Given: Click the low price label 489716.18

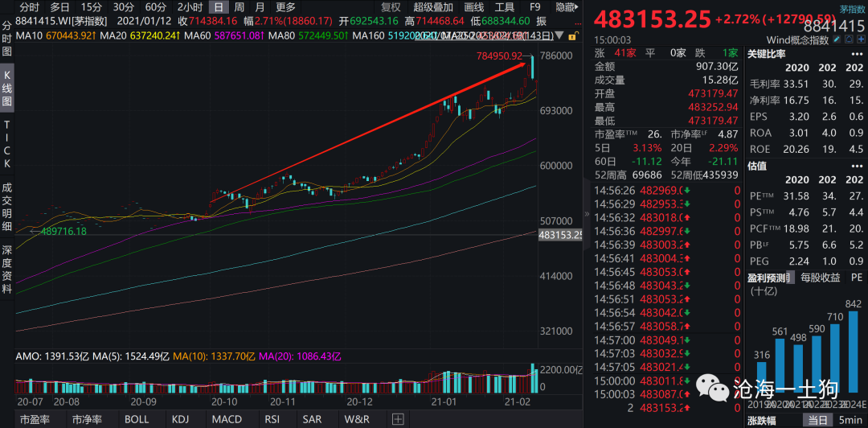Looking at the screenshot, I should point(63,231).
